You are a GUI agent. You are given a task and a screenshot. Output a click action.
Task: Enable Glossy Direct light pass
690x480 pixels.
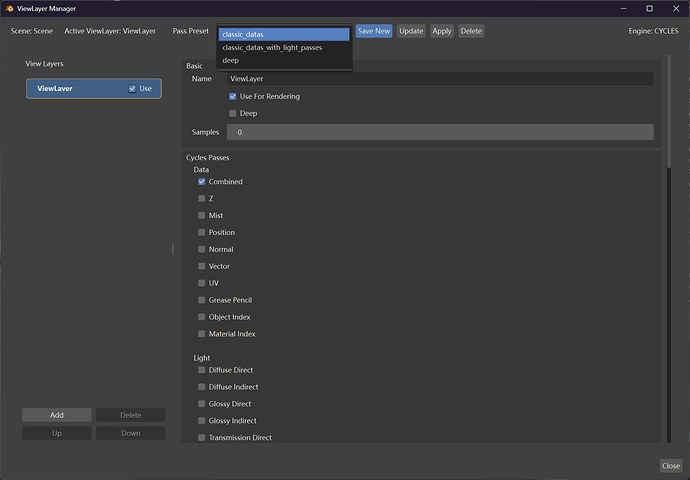tap(202, 404)
